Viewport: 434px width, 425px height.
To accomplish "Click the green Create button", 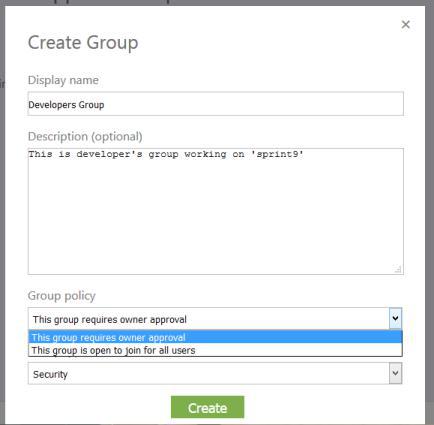I will 207,407.
